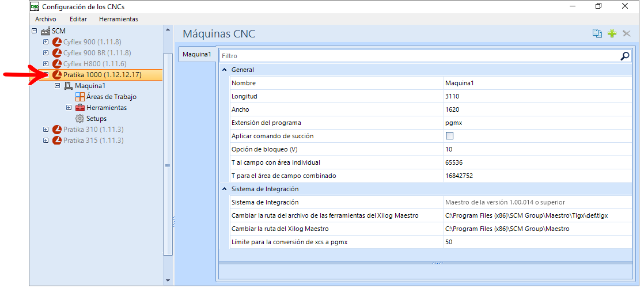Collapse the Maquina1 tree node

click(58, 86)
